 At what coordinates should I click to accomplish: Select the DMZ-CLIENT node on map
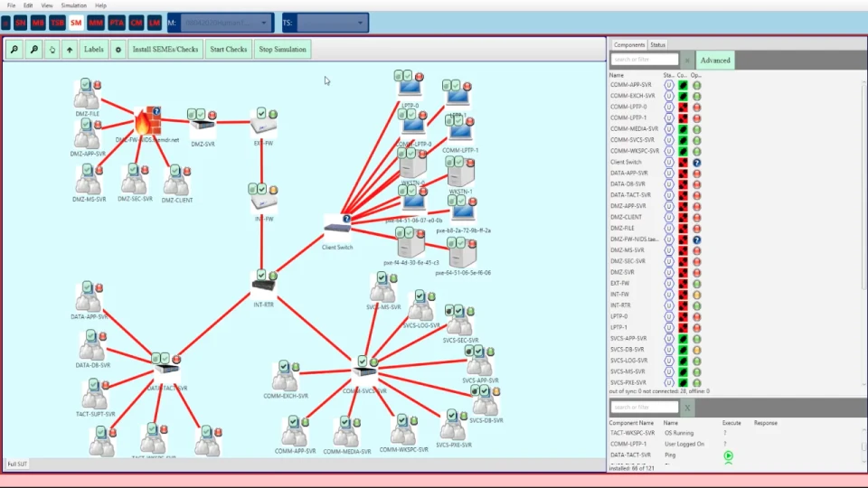point(176,181)
